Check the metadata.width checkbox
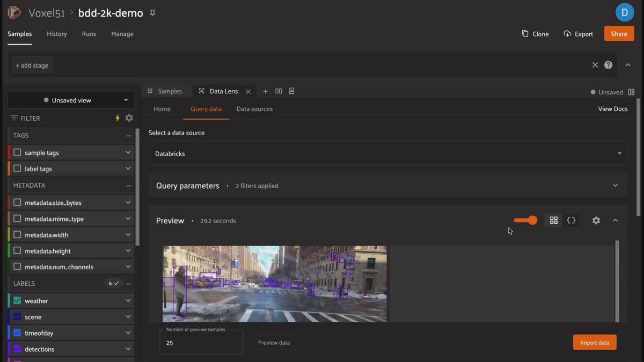644x362 pixels. point(17,234)
